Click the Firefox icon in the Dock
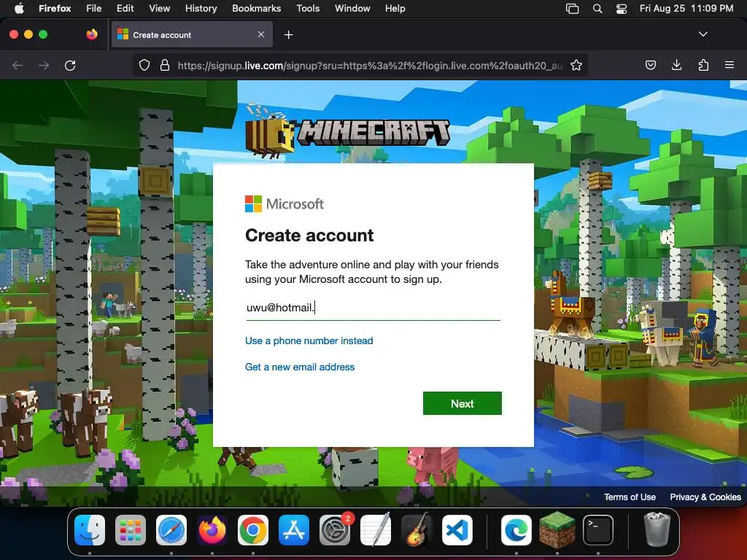This screenshot has height=560, width=747. tap(212, 530)
